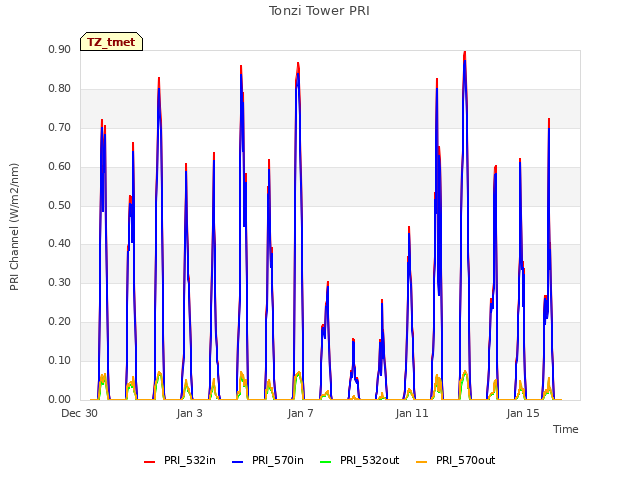Screen dimensions: 640x480
Task: Click the 0.00 y-axis tick label
Action: click(x=60, y=400)
